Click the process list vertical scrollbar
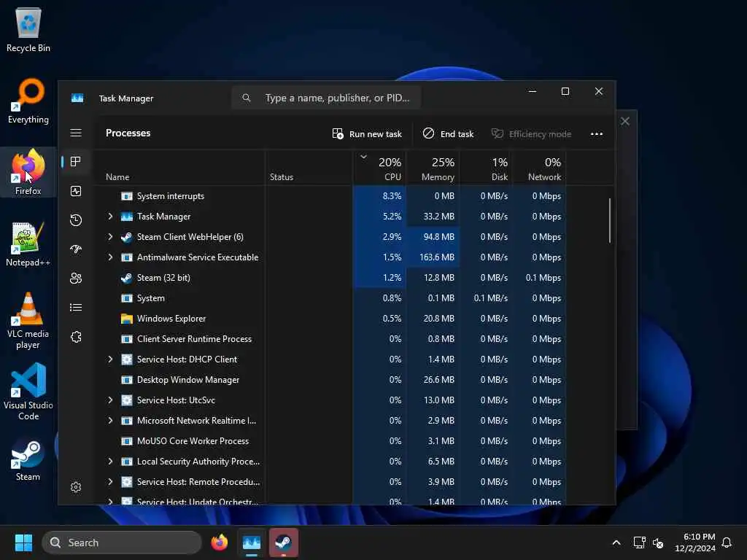The image size is (747, 560). (610, 221)
